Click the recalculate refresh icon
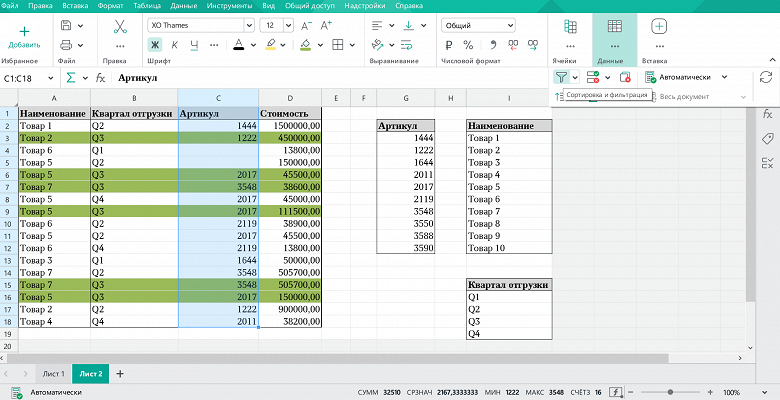Viewport: 780px width, 400px height. pos(766,77)
